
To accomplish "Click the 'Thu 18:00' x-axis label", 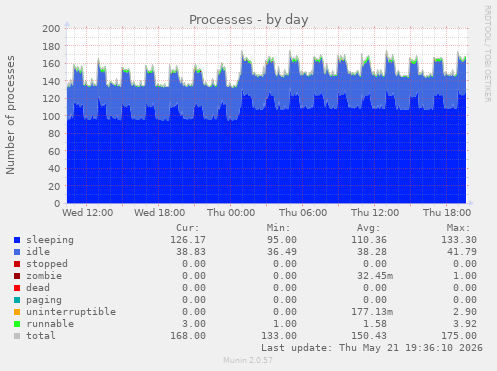I will [447, 213].
